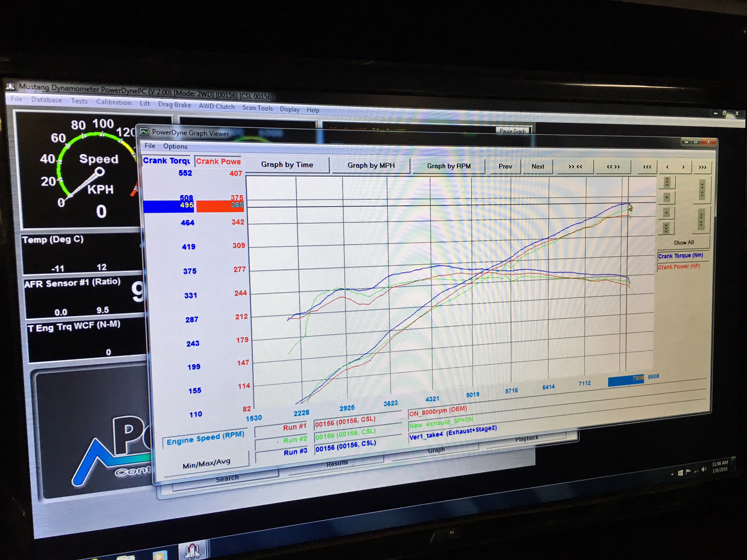Click the triple up arrow graph button
Screen dimensions: 747x560
[667, 182]
